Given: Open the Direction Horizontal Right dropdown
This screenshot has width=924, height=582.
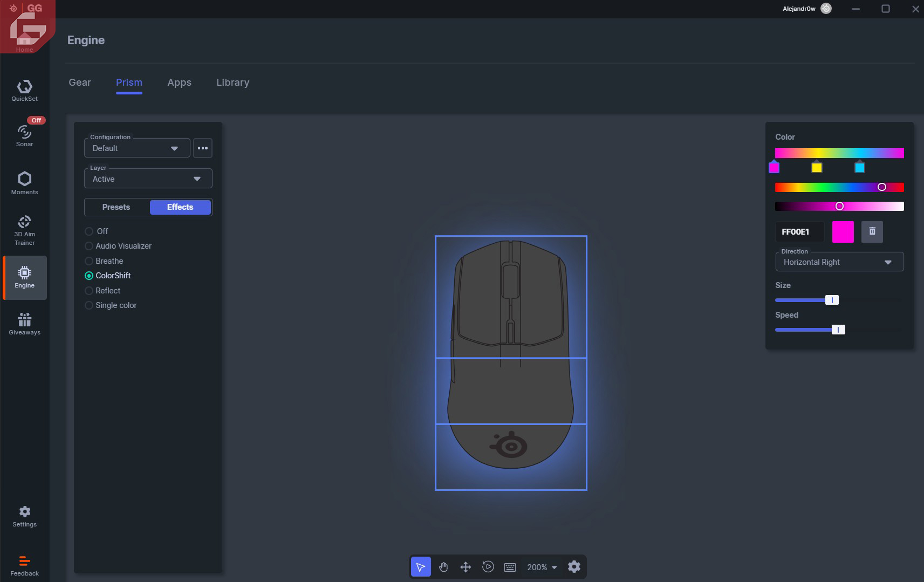Looking at the screenshot, I should 839,262.
